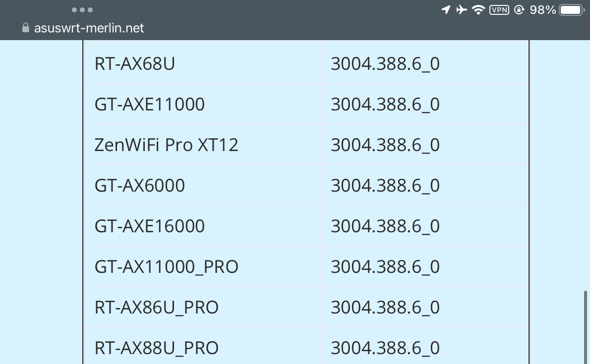Screen dimensions: 590x364
Task: Tap the three-dot multitasking menu
Action: [x=82, y=10]
